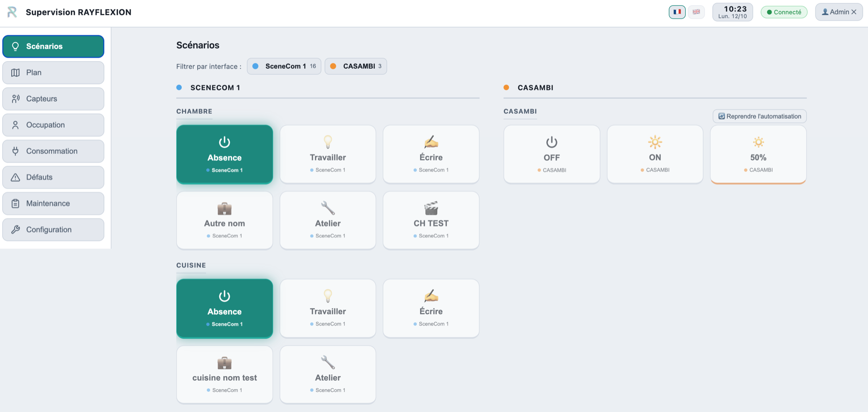Select the Absence scenario in Cuisine
868x412 pixels.
(x=225, y=308)
